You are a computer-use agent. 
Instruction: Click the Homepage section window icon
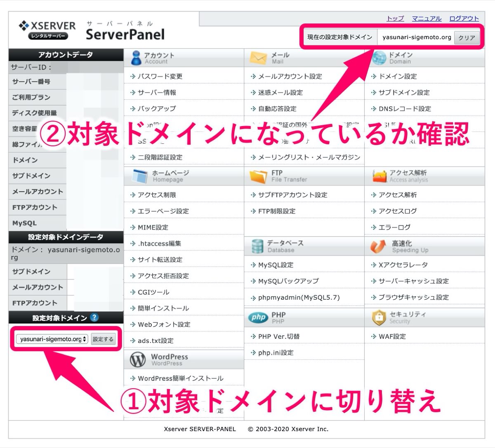[139, 176]
